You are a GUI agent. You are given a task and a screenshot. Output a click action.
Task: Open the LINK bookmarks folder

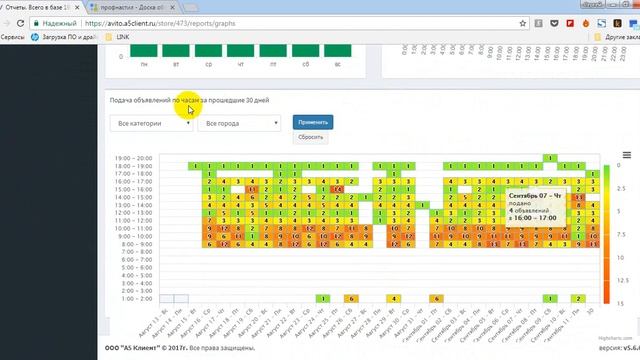coord(118,37)
